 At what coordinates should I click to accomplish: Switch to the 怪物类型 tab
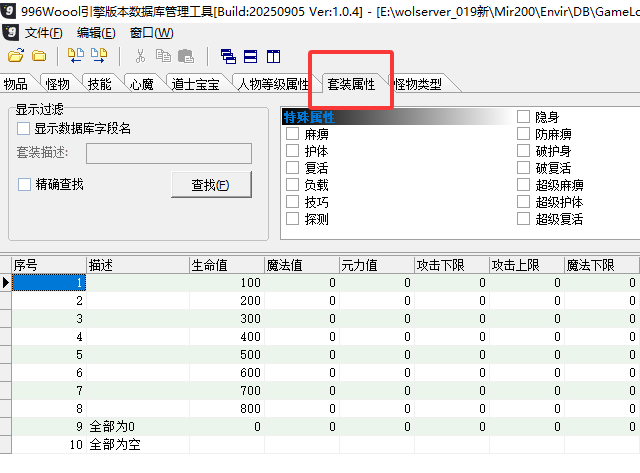pyautogui.click(x=418, y=85)
